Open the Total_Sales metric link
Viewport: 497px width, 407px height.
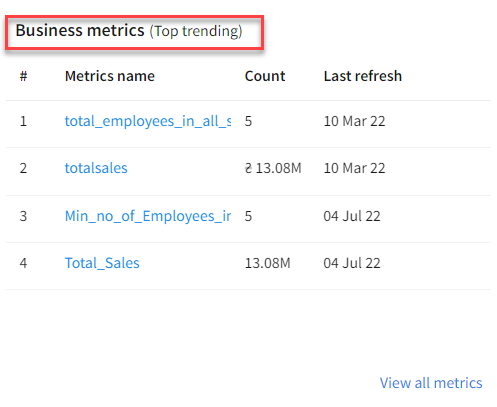tap(102, 263)
